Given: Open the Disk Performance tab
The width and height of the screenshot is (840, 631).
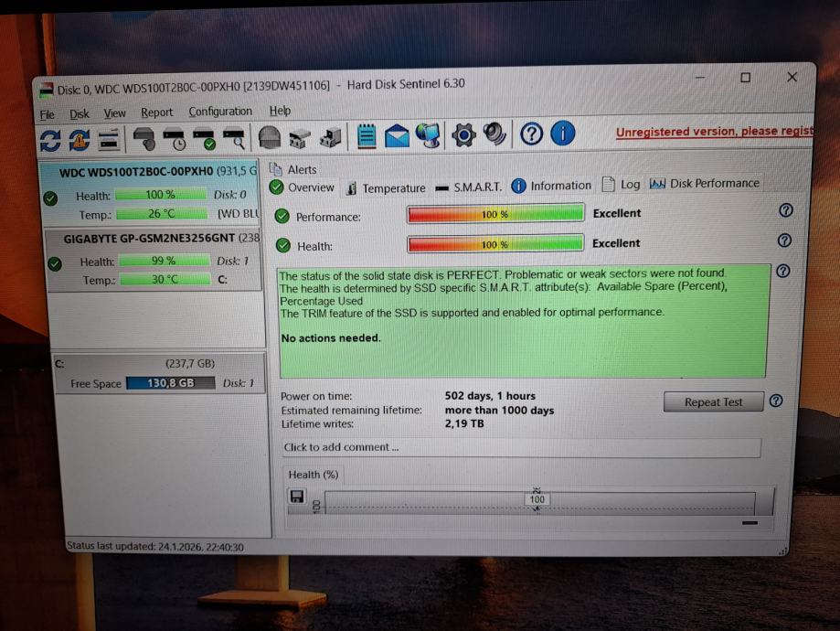Looking at the screenshot, I should 705,183.
